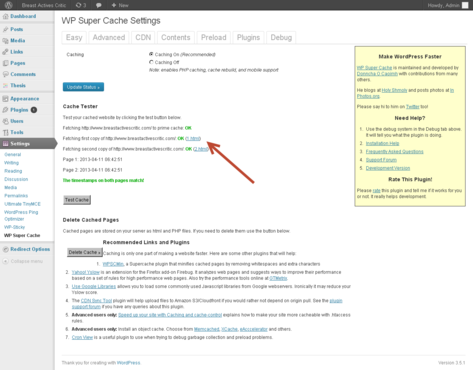
Task: Open the General settings submenu item
Action: coord(13,155)
